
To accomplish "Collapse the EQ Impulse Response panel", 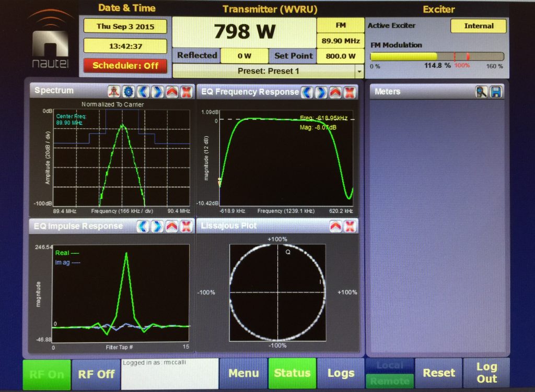I will (171, 226).
